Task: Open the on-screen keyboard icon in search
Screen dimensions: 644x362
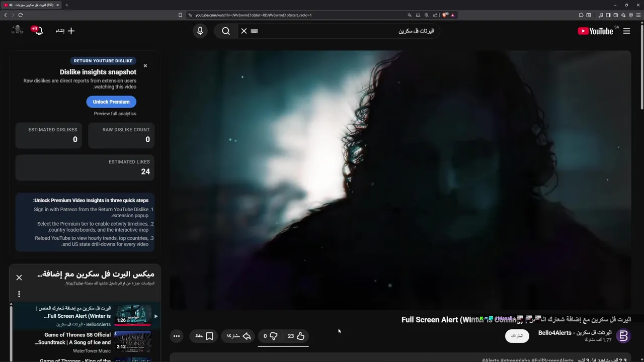Action: coord(255,31)
